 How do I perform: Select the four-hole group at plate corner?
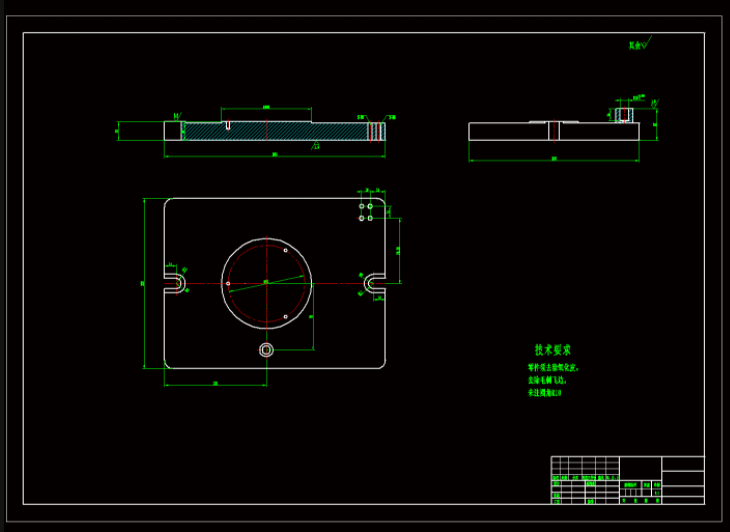(365, 212)
